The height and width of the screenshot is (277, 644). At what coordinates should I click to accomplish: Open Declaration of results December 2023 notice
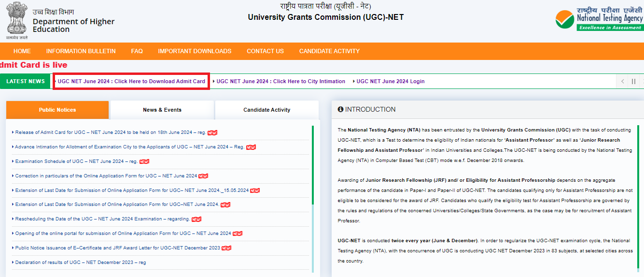click(81, 262)
